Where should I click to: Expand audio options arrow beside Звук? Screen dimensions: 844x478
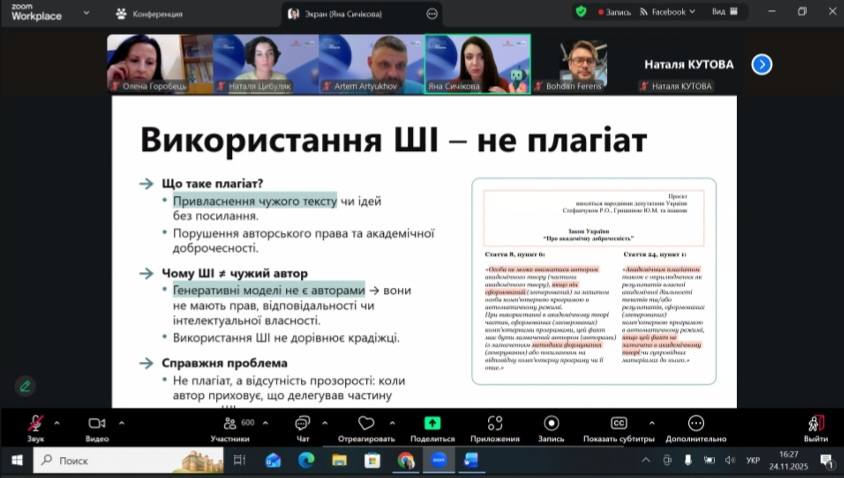click(x=56, y=422)
